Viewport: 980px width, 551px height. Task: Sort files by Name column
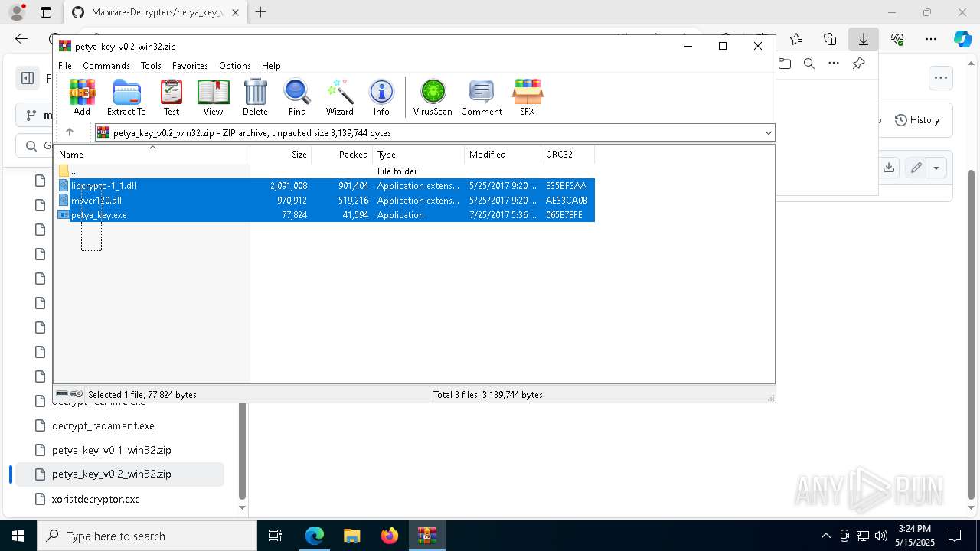pos(152,155)
